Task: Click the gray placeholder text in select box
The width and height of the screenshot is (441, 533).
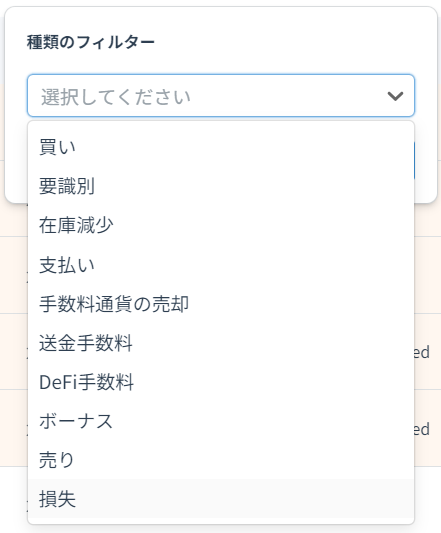Action: (x=116, y=97)
